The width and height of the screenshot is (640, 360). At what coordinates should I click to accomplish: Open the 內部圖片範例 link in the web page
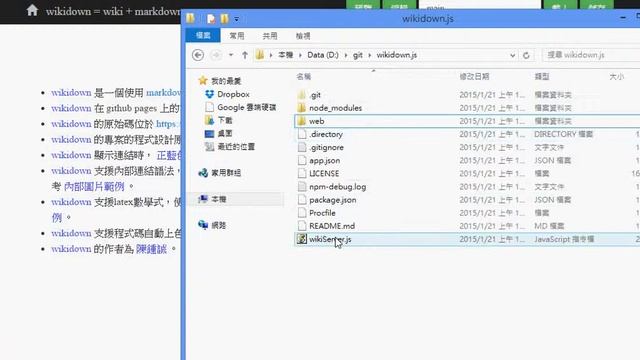pyautogui.click(x=94, y=187)
